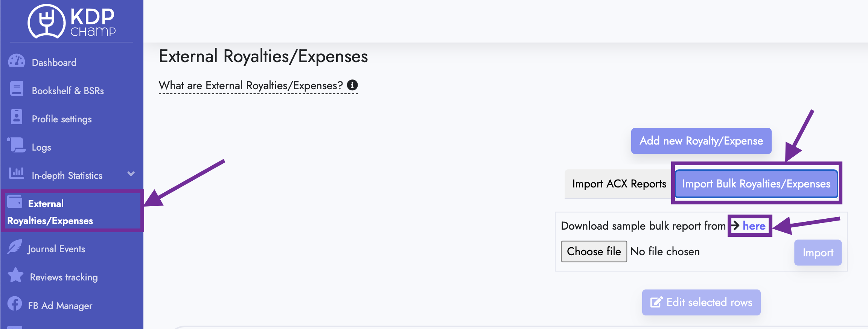Click Choose file to pick a report
The width and height of the screenshot is (868, 329).
click(x=594, y=251)
